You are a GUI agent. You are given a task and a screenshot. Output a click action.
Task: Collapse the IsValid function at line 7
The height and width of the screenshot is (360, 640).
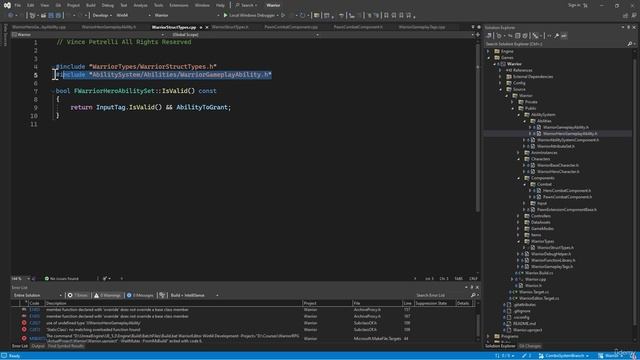pos(53,91)
